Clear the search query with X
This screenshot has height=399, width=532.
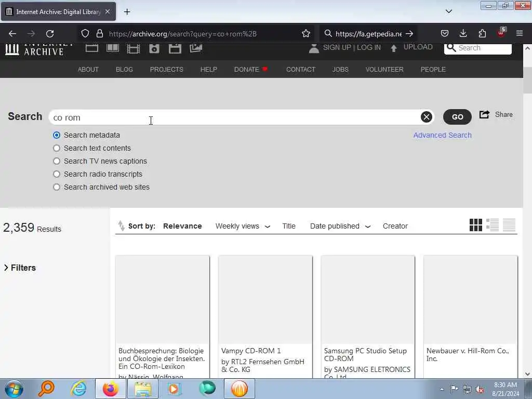click(x=427, y=117)
